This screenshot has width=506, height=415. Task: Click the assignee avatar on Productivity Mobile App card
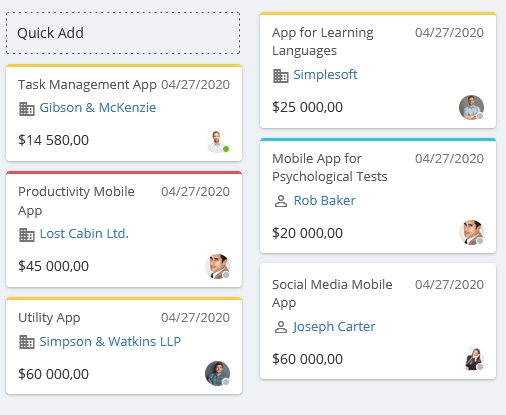(217, 266)
